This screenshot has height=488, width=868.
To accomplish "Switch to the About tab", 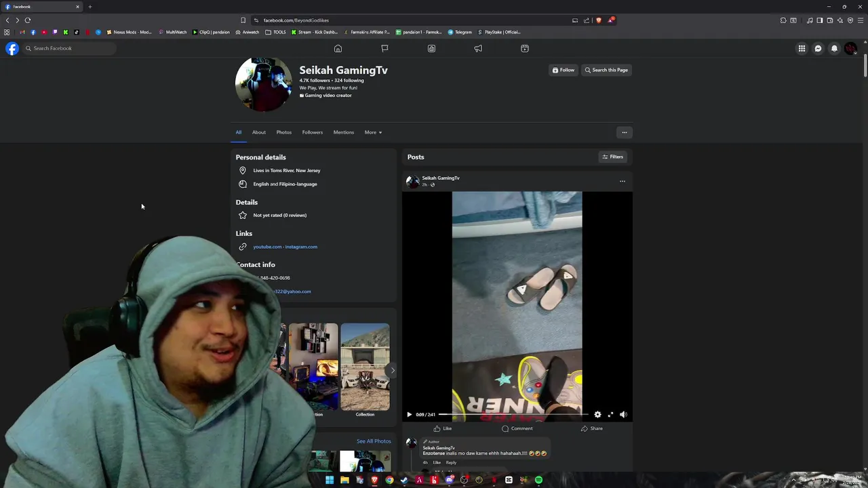I will pyautogui.click(x=259, y=132).
